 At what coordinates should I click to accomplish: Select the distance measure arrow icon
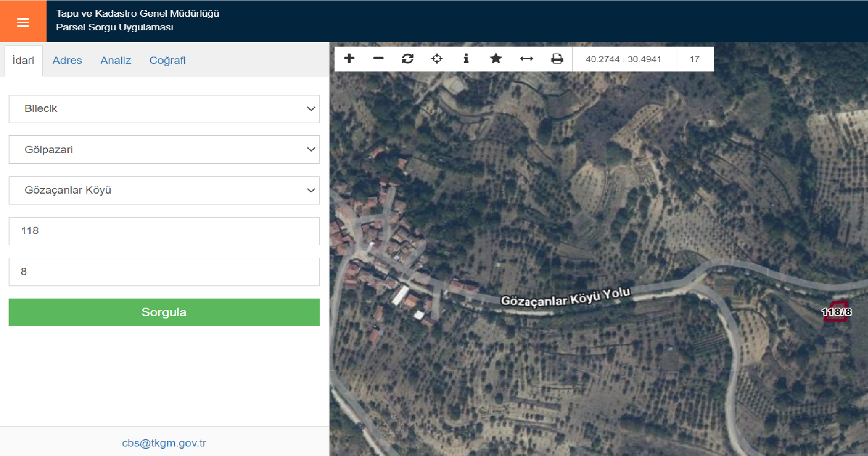526,59
